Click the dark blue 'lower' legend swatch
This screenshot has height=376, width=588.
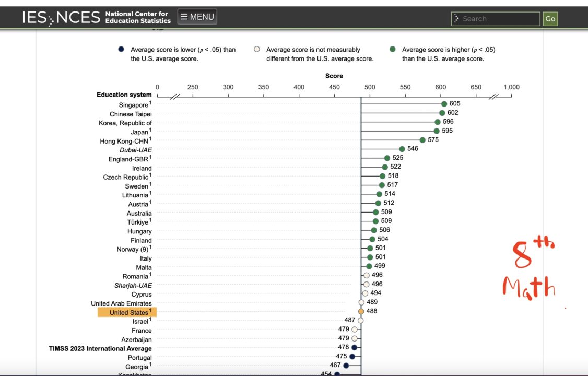[x=121, y=50]
